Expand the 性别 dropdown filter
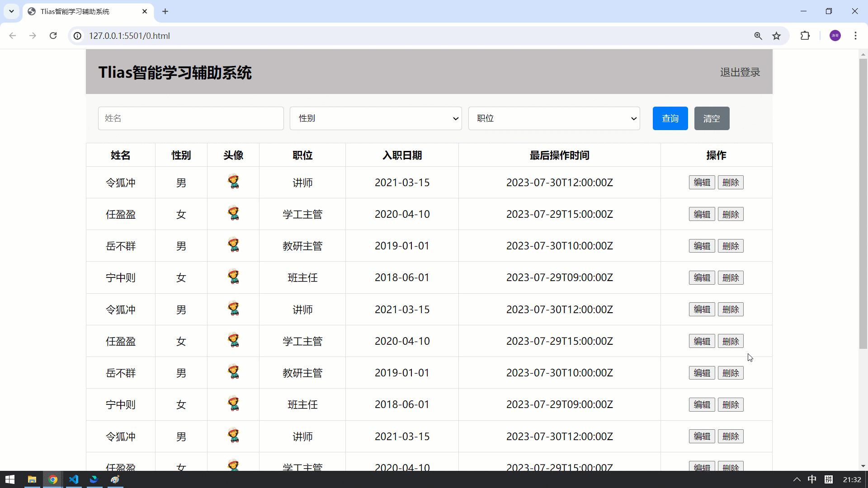 coord(375,118)
